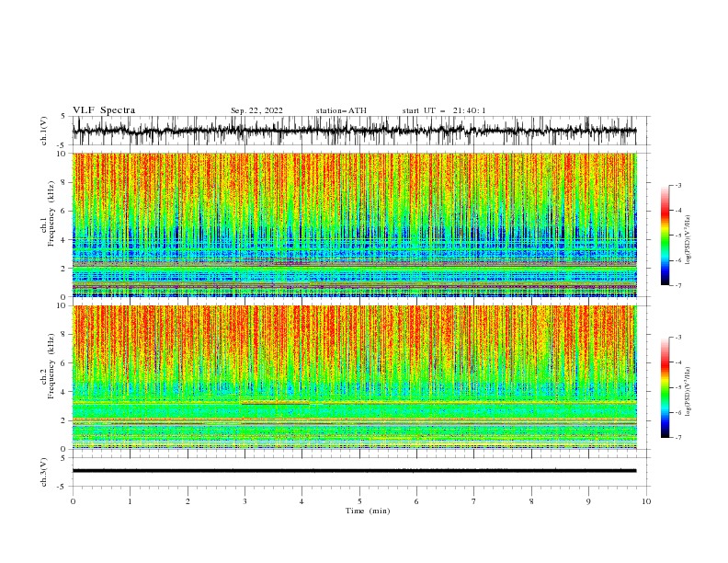Click the ch.1 spectrogram color bar
The image size is (728, 563).
(665, 236)
